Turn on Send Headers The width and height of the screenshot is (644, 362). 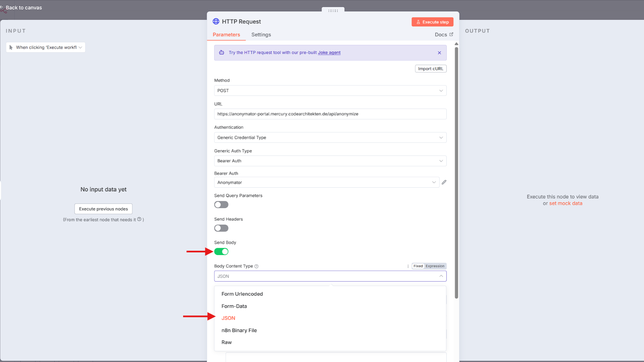pos(221,228)
